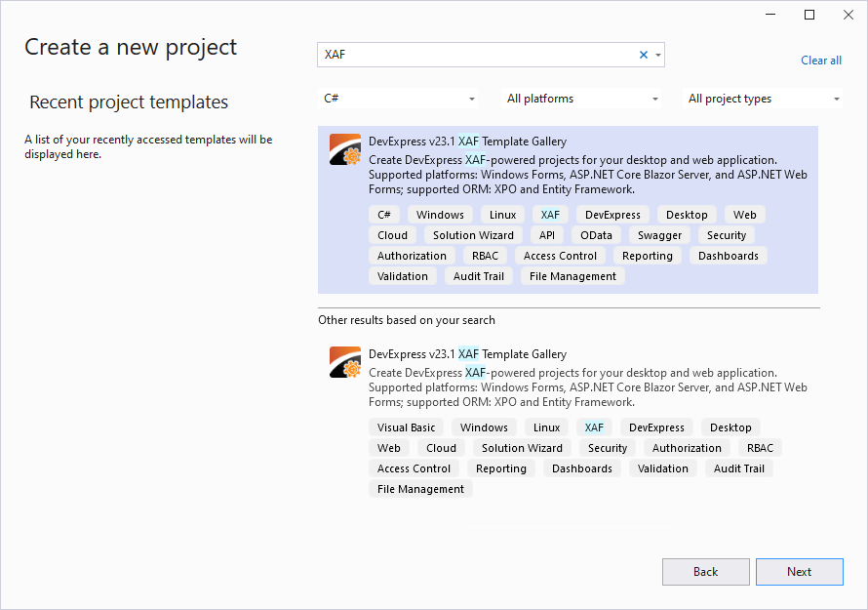Click the Recent project templates heading

[x=129, y=102]
